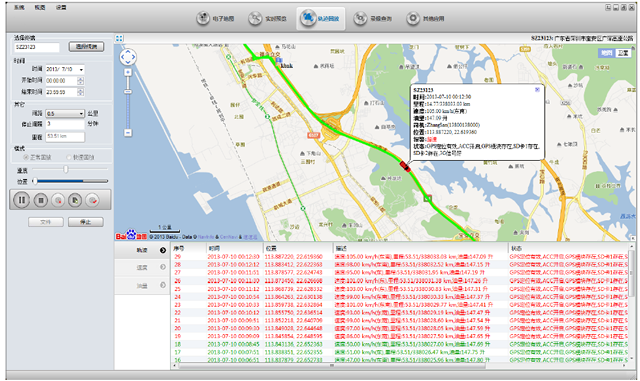Select the fast playback radio button

click(69, 157)
